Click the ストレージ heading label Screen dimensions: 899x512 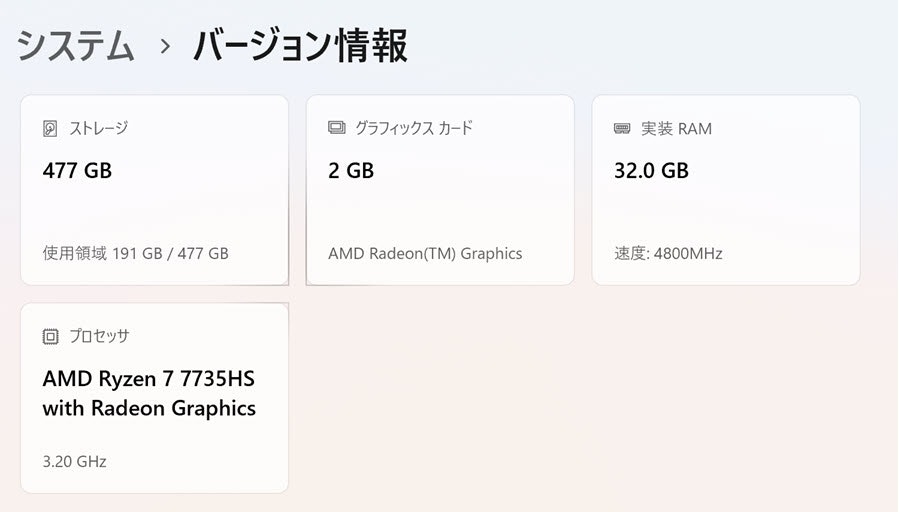click(x=98, y=129)
